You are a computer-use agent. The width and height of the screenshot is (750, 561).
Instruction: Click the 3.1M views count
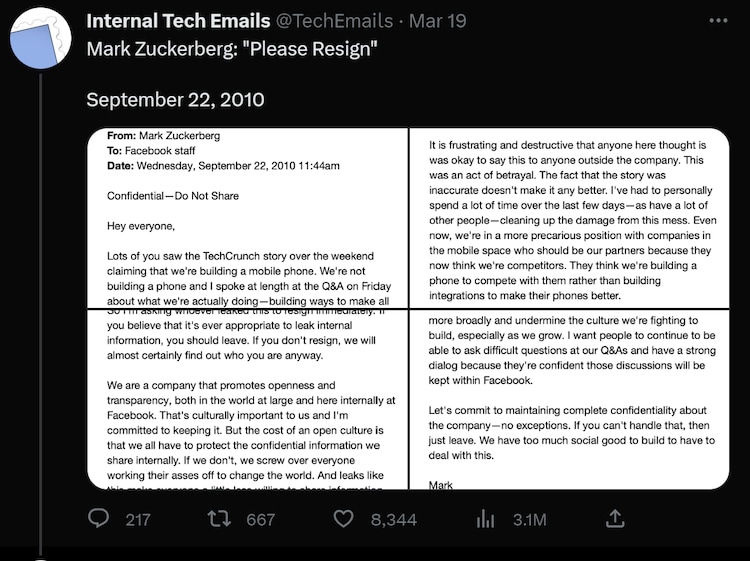point(529,519)
